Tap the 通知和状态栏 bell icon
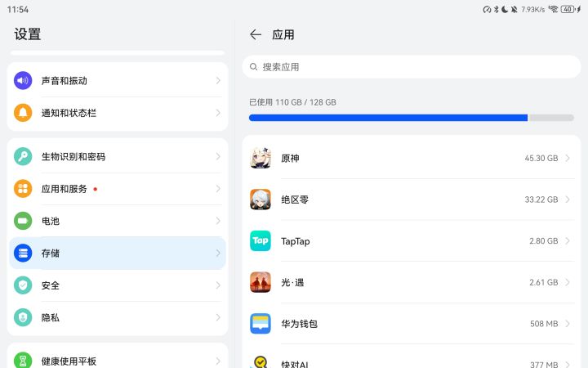 [x=23, y=113]
